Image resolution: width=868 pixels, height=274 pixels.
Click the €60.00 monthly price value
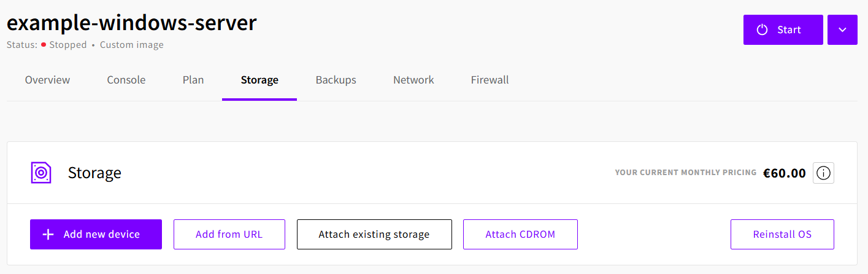click(x=784, y=173)
